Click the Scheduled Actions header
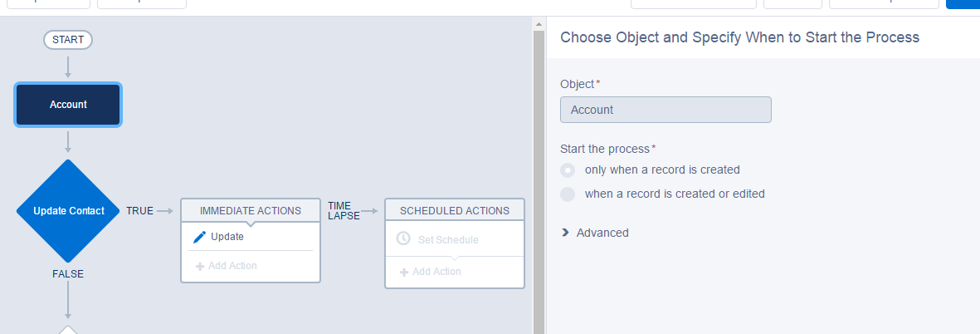 [455, 210]
